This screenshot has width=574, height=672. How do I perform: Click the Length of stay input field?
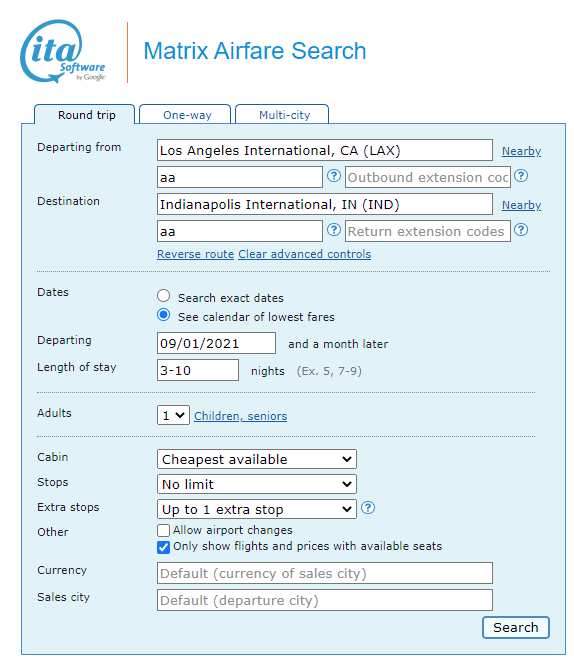click(x=198, y=370)
